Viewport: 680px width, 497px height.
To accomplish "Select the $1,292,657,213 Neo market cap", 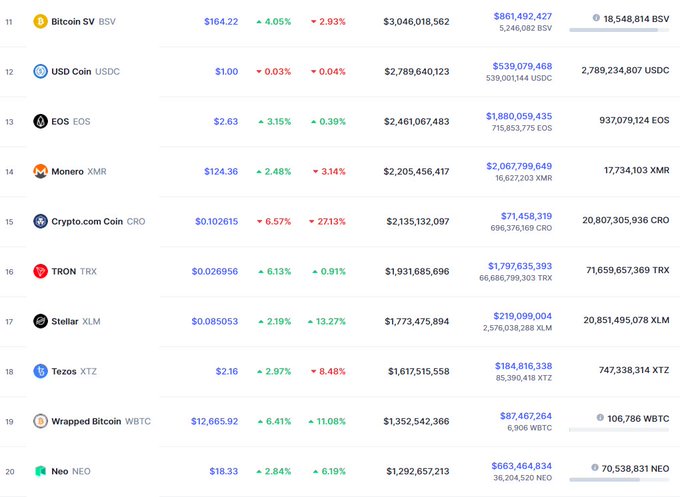I will coord(418,471).
